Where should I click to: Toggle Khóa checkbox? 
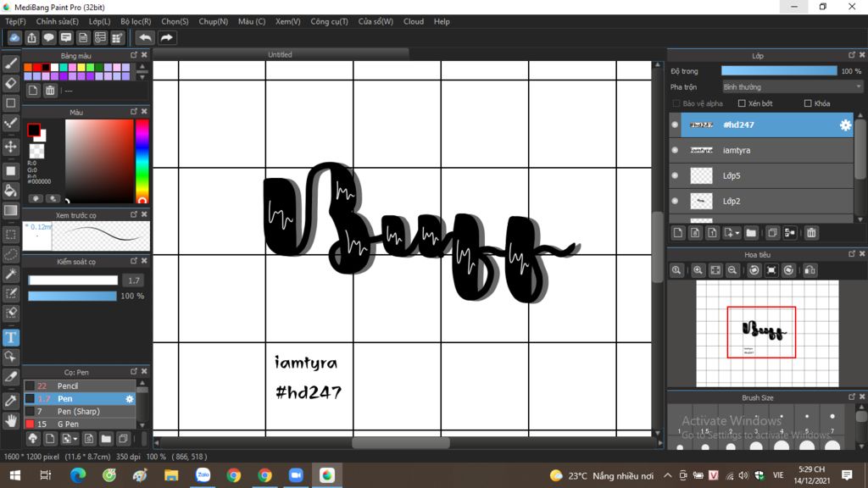[x=808, y=103]
